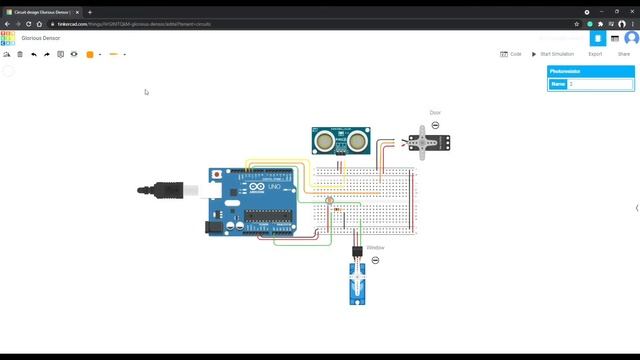Image resolution: width=640 pixels, height=360 pixels.
Task: Bookmark this page with the star
Action: coord(576,24)
